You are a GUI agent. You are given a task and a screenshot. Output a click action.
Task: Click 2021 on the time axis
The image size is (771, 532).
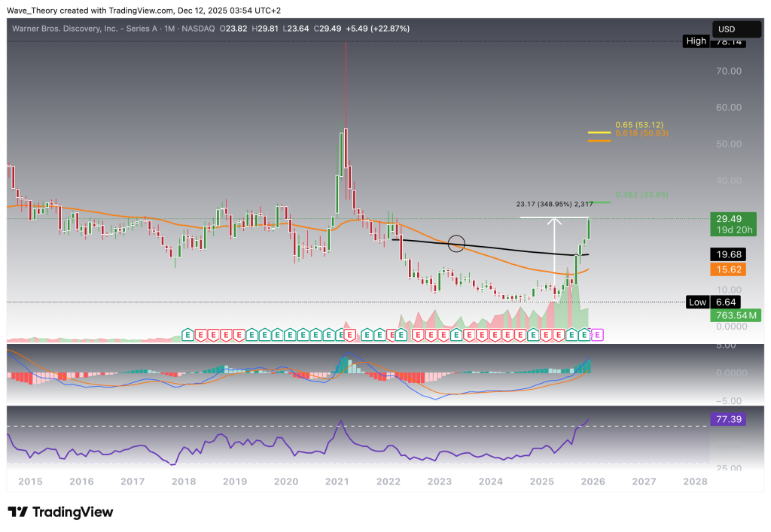click(x=336, y=481)
